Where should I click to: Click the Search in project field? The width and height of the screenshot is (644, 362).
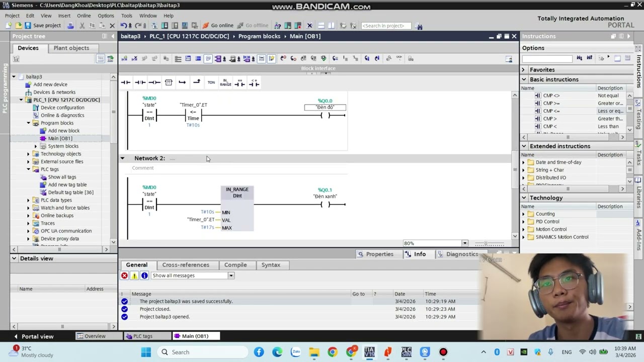click(386, 26)
